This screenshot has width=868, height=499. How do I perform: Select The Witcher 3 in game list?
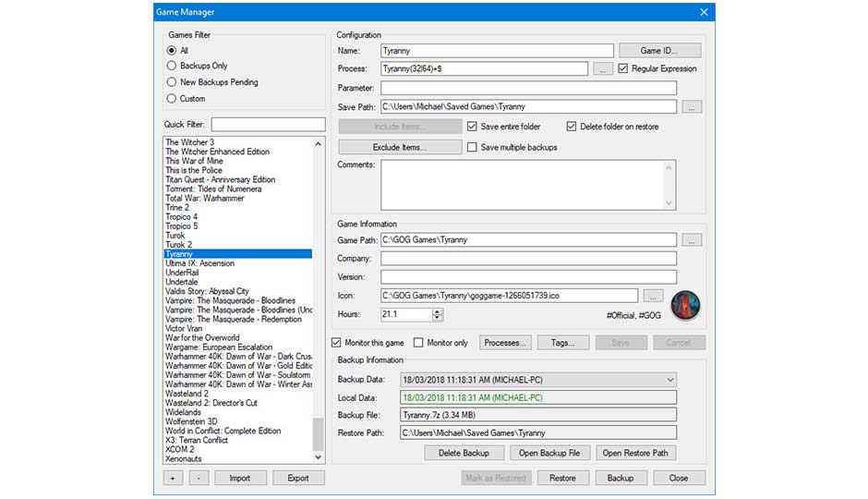(x=190, y=142)
